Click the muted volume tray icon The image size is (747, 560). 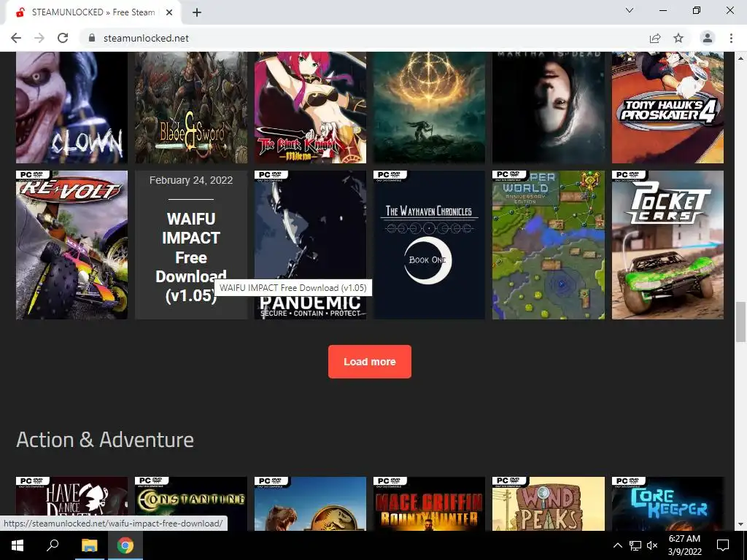coord(652,545)
